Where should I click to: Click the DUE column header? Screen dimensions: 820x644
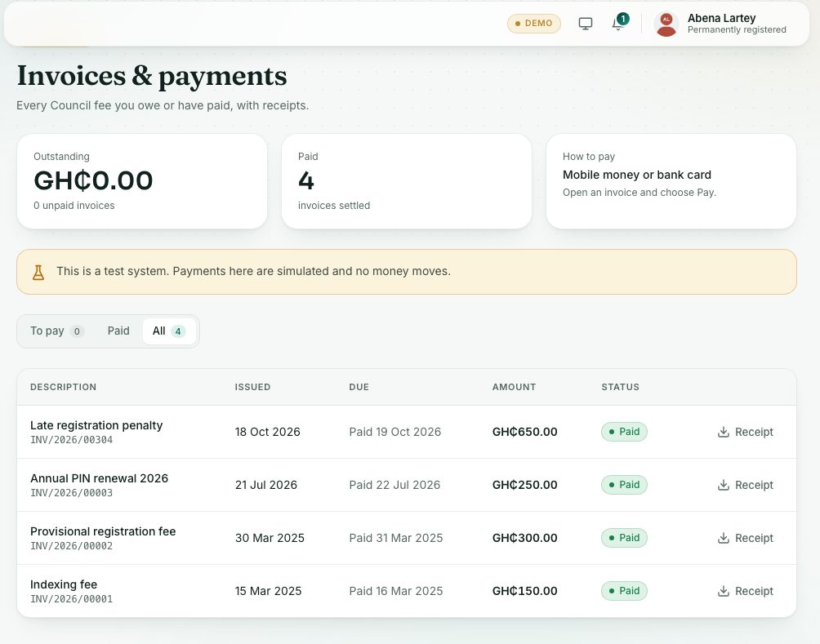pos(359,387)
